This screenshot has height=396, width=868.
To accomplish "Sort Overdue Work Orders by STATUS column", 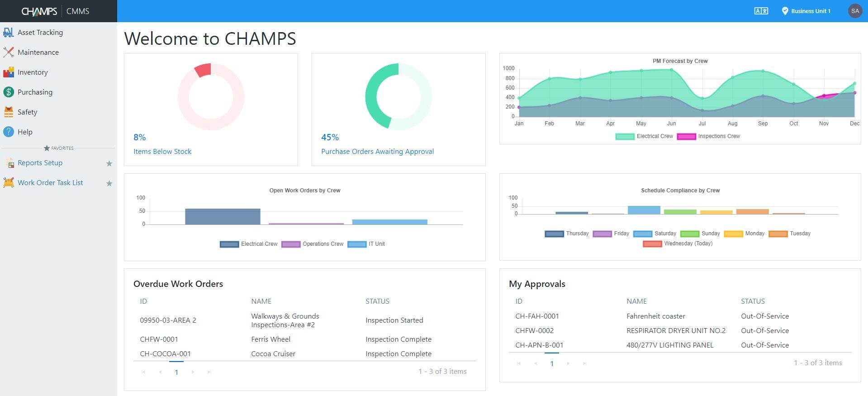I will pyautogui.click(x=377, y=301).
